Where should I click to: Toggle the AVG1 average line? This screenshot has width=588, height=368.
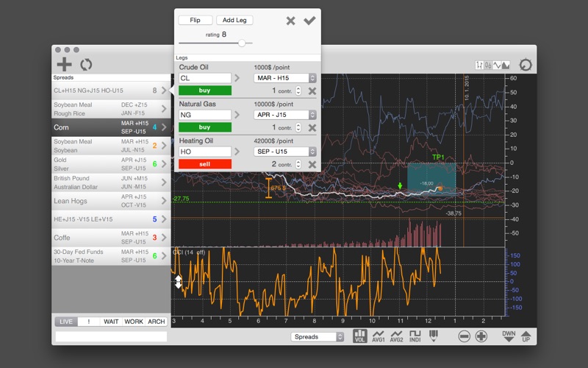coord(379,336)
